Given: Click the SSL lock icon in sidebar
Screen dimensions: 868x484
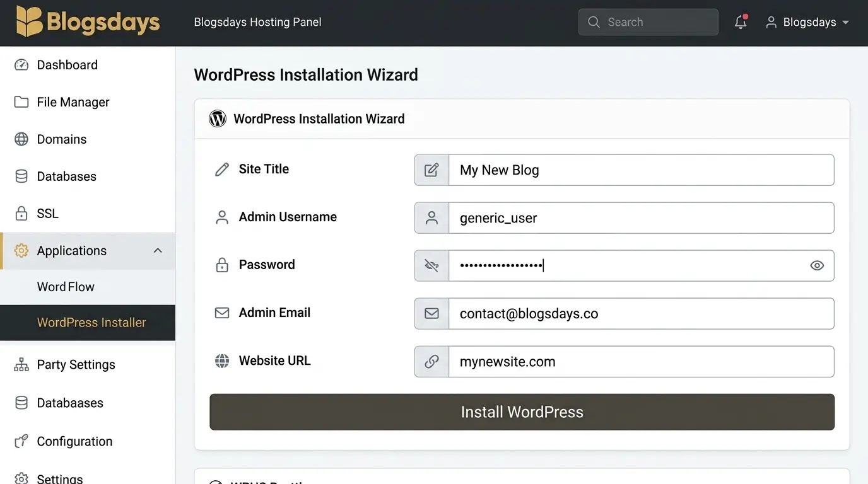Looking at the screenshot, I should [21, 214].
